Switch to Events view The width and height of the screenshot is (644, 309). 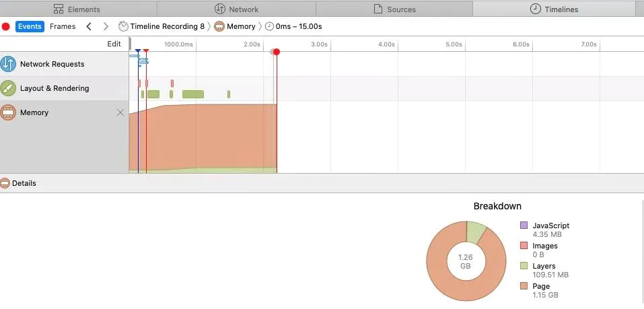point(30,27)
